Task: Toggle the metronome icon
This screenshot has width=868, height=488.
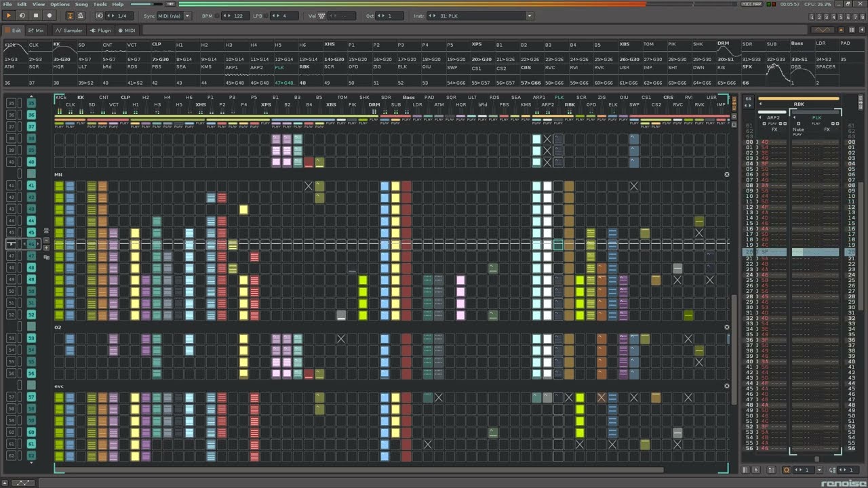Action: click(81, 16)
